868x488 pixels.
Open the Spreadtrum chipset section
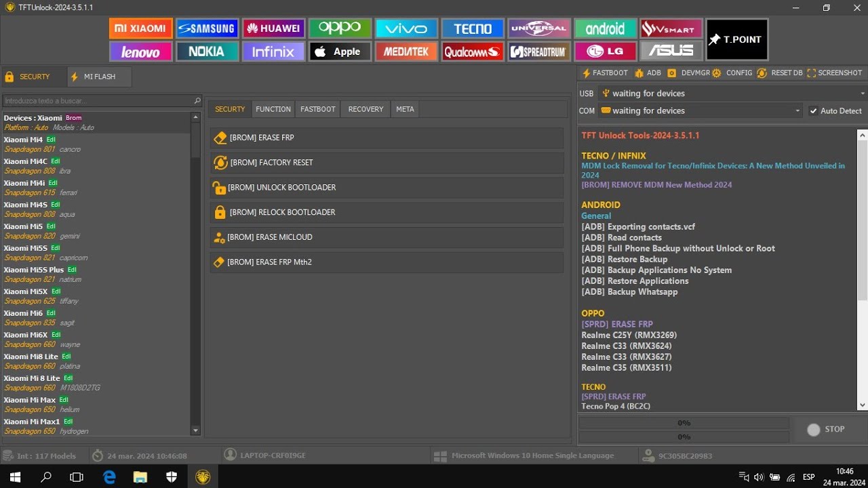[x=539, y=52]
